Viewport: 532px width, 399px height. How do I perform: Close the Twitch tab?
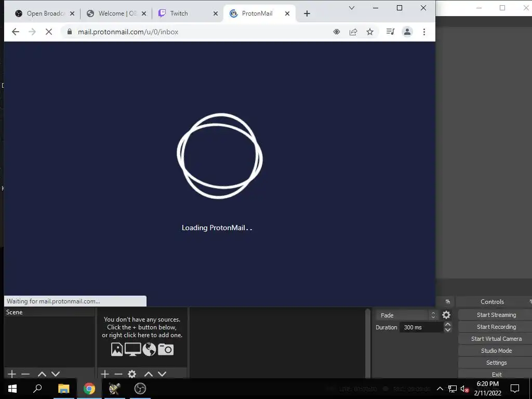[x=216, y=14]
